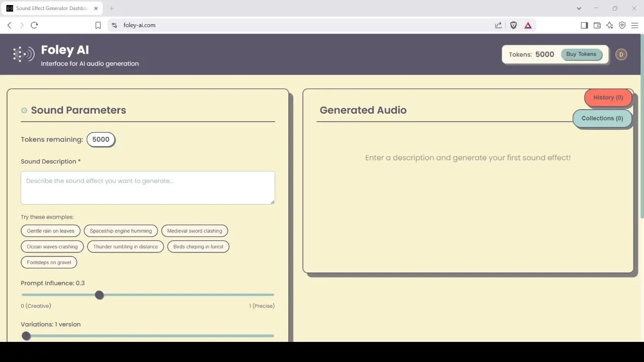This screenshot has width=644, height=362.
Task: Open the Brave VPN shield icon
Action: coord(622,25)
